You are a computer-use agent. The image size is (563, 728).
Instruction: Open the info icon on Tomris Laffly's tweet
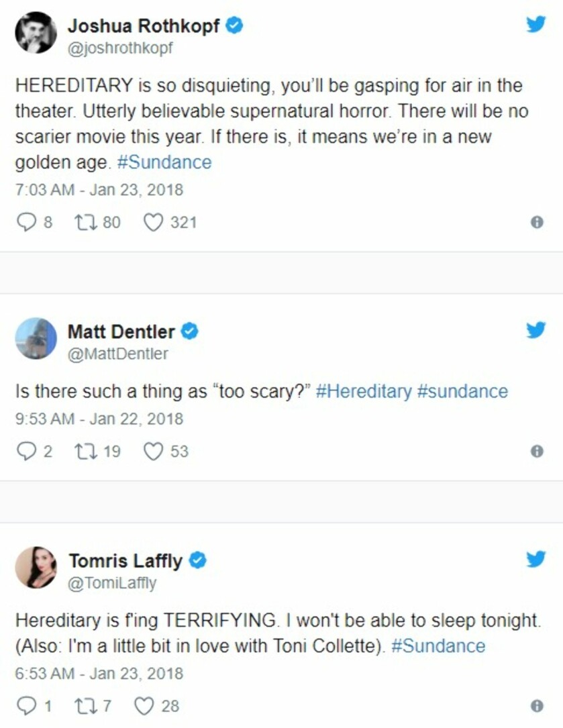[537, 706]
